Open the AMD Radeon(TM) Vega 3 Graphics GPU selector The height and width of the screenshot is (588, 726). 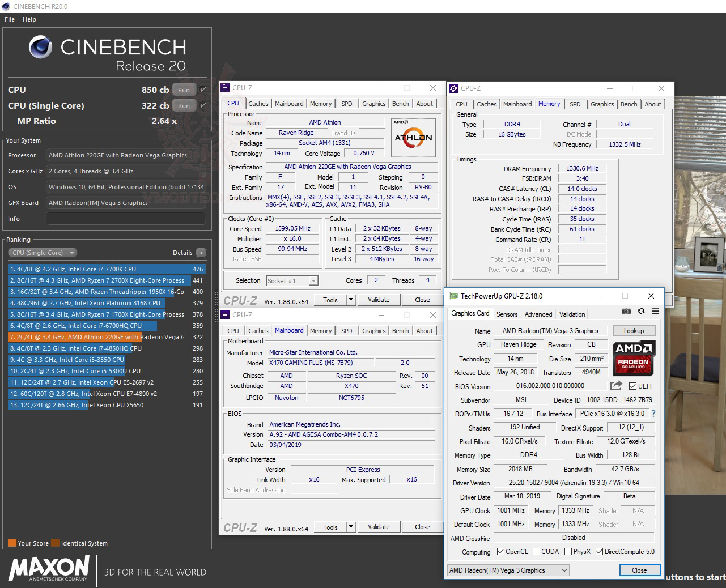coord(508,570)
